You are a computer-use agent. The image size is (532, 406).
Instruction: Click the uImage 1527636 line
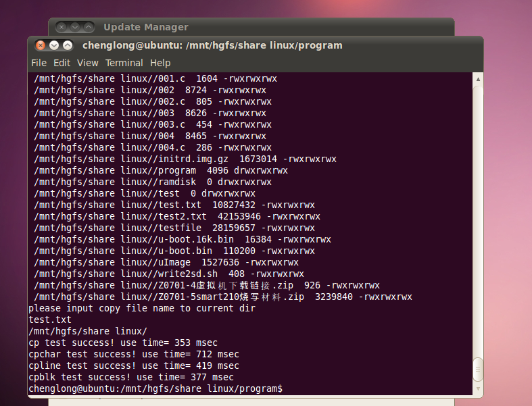[x=166, y=263]
